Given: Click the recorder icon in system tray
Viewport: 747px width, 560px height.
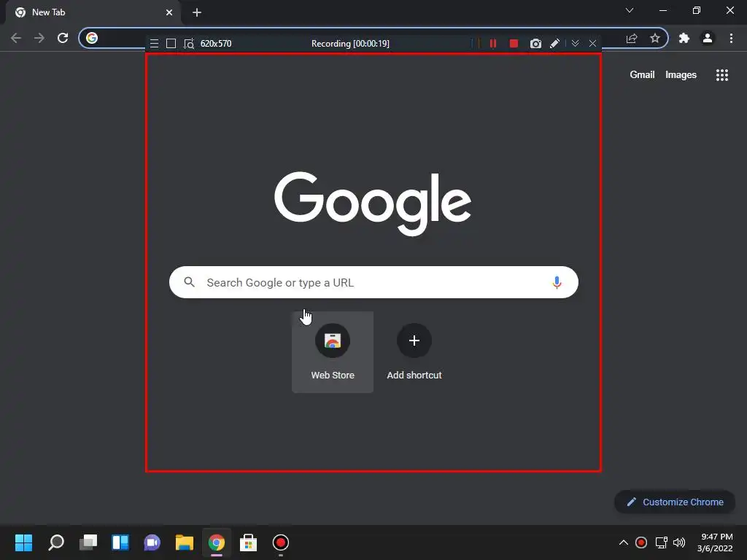Looking at the screenshot, I should tap(641, 542).
